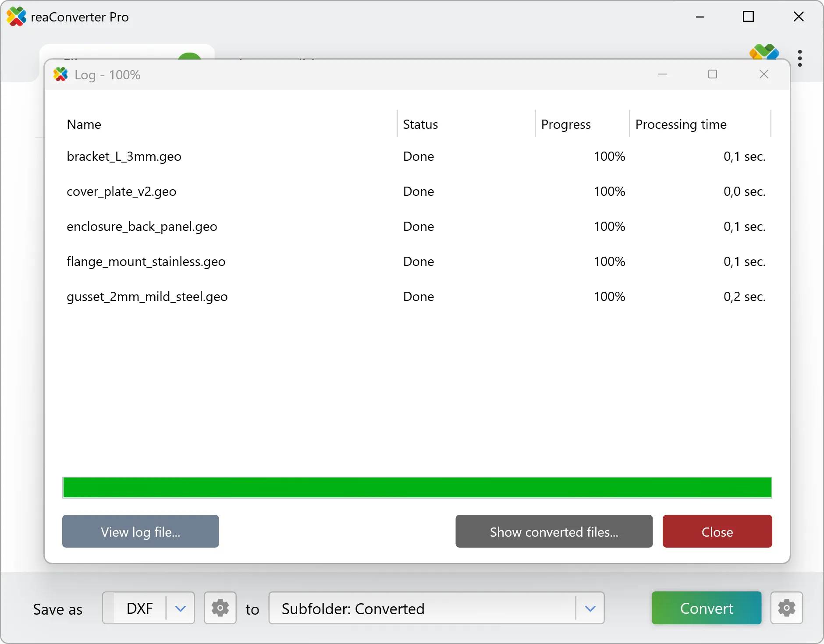Select the DXF output format box
Screen dimensions: 824x644
click(139, 608)
